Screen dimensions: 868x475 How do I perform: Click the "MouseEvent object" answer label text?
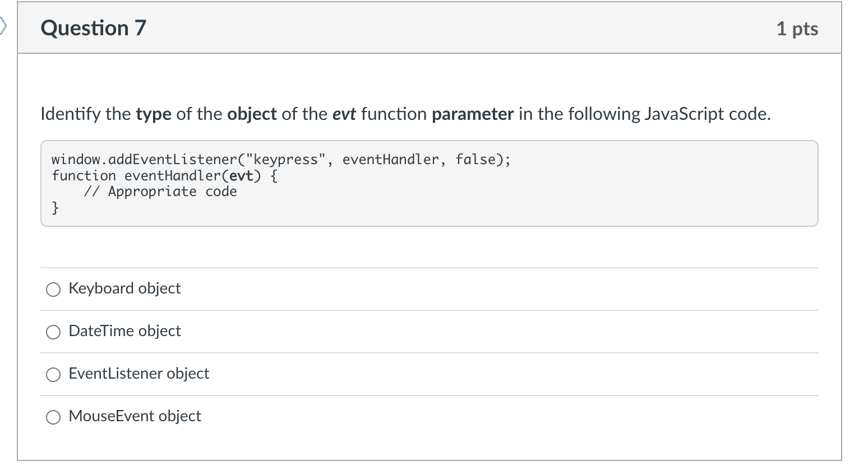click(135, 416)
